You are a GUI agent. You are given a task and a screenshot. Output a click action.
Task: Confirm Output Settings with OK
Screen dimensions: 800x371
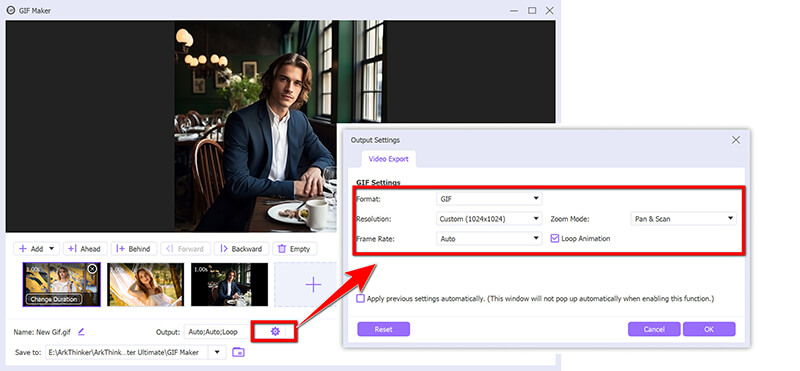pyautogui.click(x=709, y=329)
